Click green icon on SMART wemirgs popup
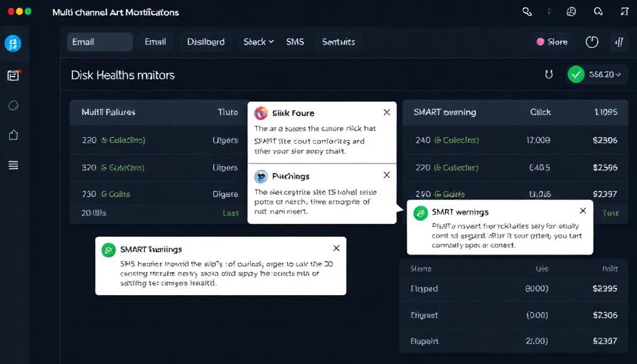Screen dimensions: 637x364 click(x=420, y=213)
